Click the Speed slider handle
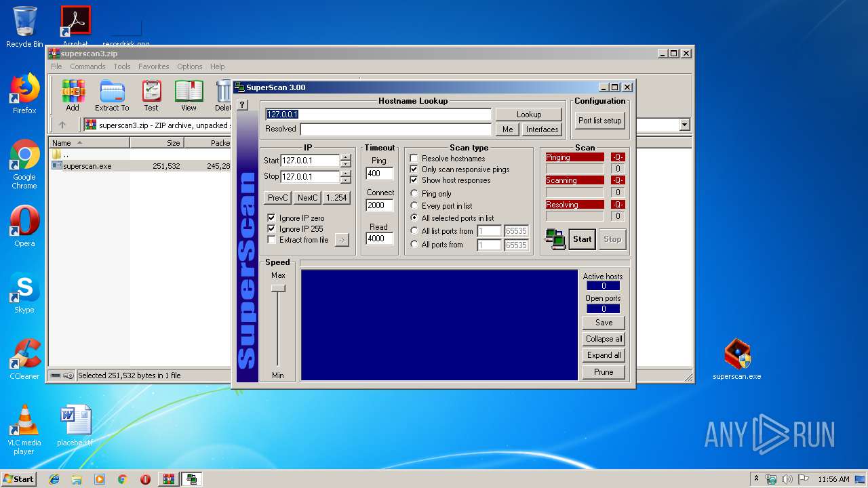 278,289
